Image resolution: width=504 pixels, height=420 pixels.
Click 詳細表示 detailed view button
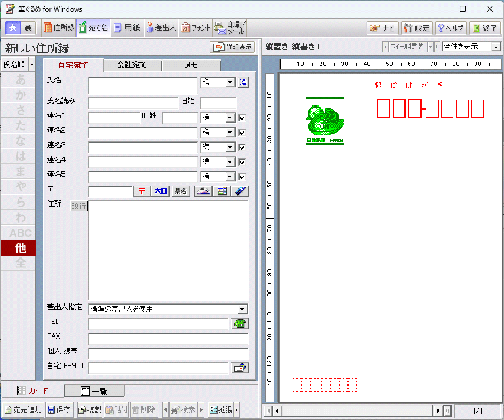(233, 47)
